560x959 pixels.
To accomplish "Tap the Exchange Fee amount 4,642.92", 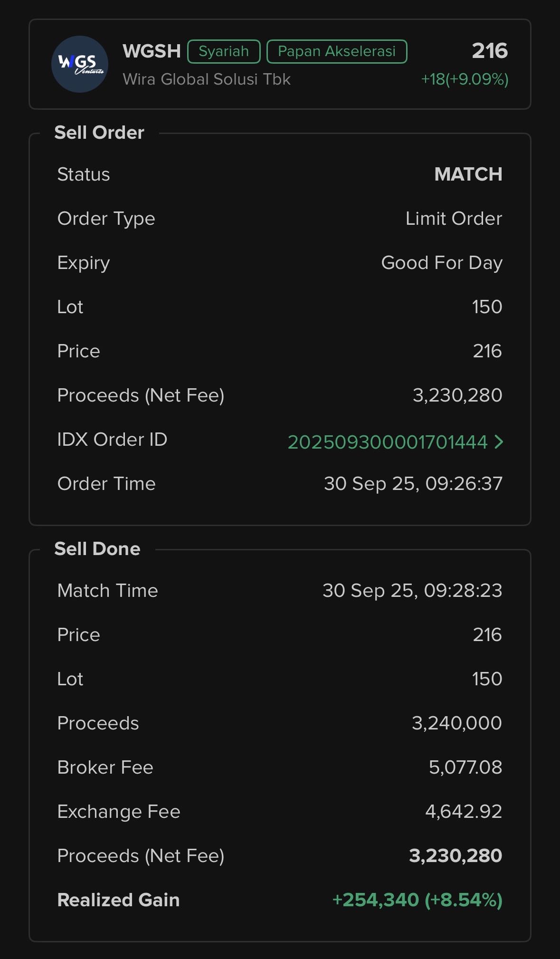I will [x=464, y=811].
